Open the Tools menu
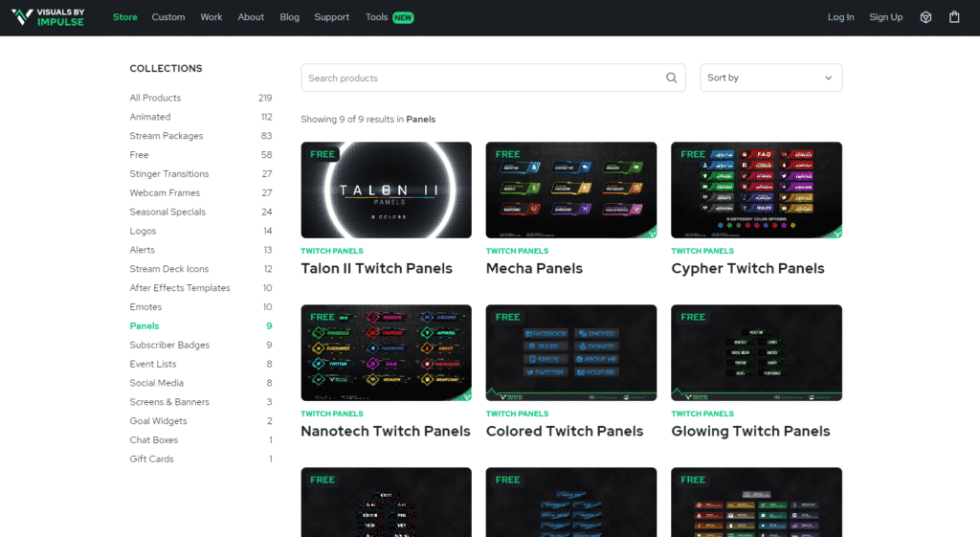This screenshot has width=980, height=537. pos(376,17)
